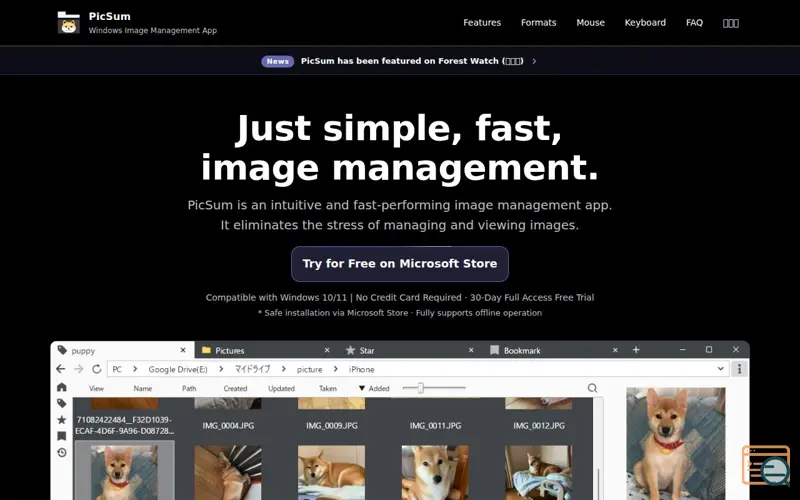Open the Formats nav link
This screenshot has width=800, height=500.
538,22
